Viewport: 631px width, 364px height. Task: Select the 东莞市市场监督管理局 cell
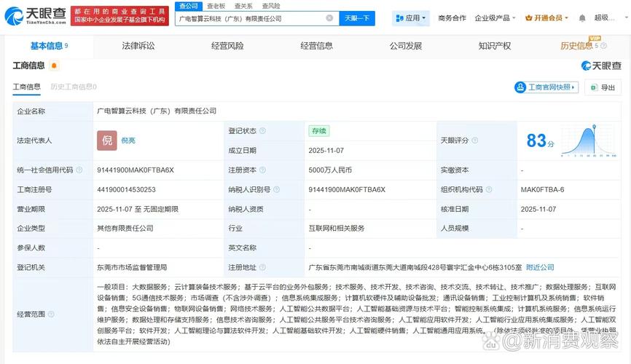[x=132, y=267]
